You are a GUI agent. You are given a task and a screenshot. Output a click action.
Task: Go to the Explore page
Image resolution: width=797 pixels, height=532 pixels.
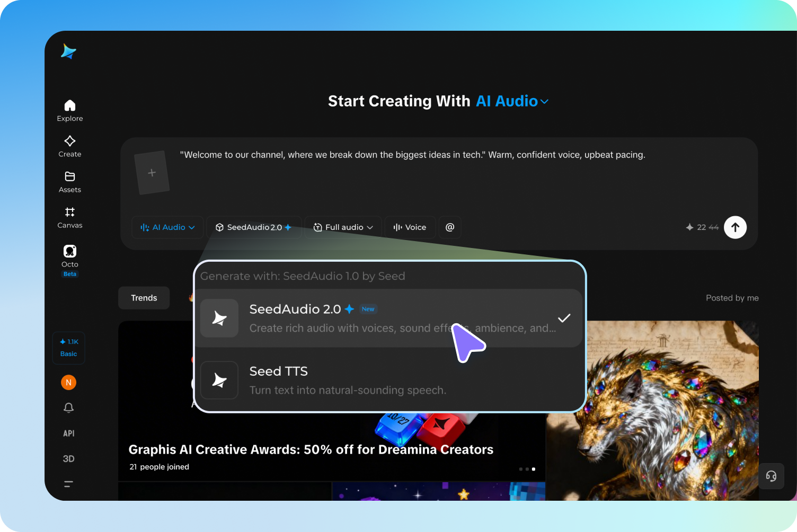[70, 111]
